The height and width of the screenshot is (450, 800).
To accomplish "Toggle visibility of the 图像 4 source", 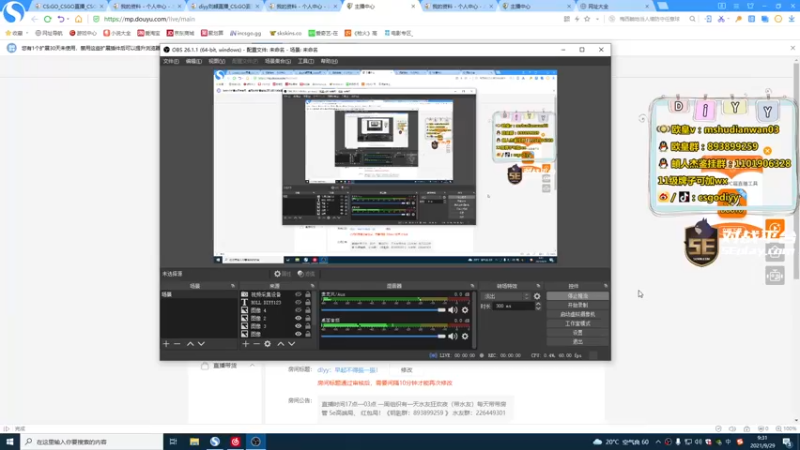I will pos(298,310).
